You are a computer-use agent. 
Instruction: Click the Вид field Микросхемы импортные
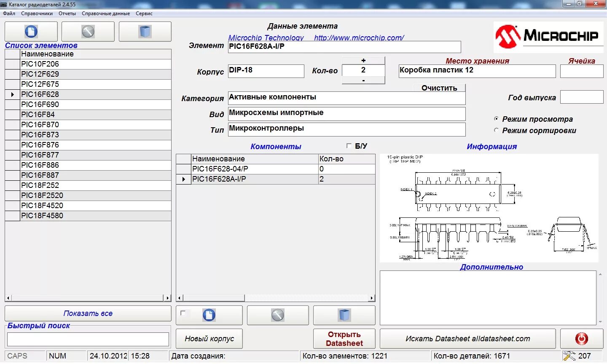(347, 114)
